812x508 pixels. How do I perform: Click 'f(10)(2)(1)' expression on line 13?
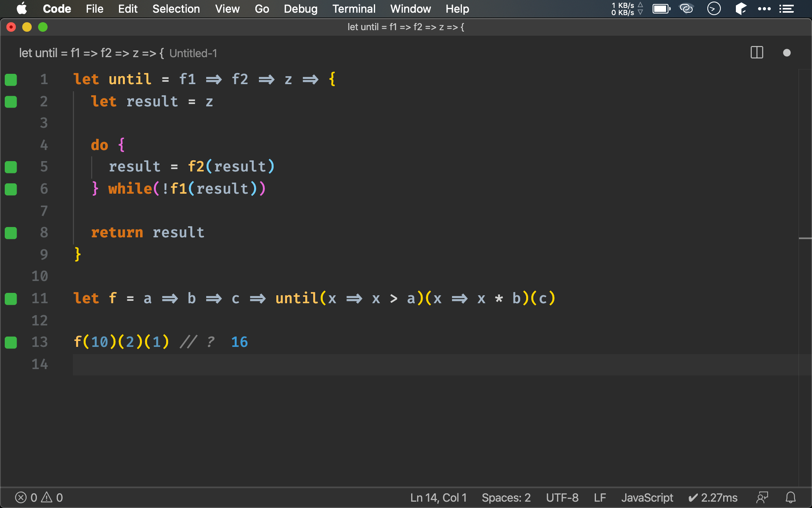coord(121,342)
